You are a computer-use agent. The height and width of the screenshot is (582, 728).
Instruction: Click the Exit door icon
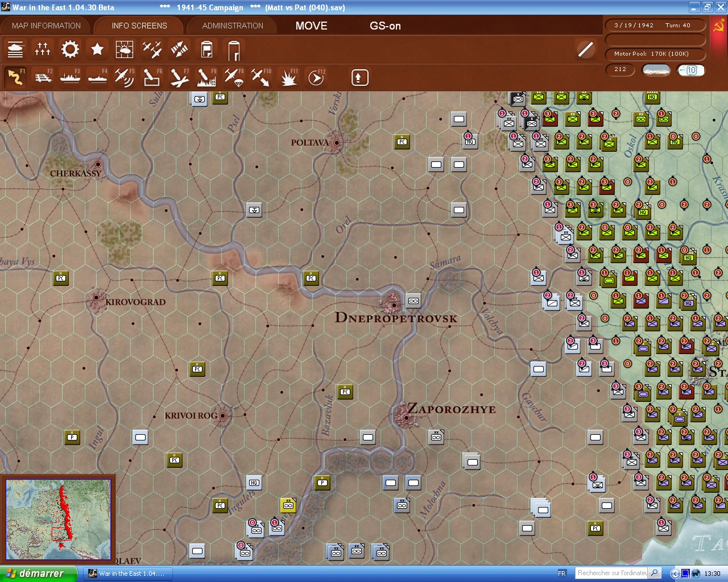click(x=234, y=49)
